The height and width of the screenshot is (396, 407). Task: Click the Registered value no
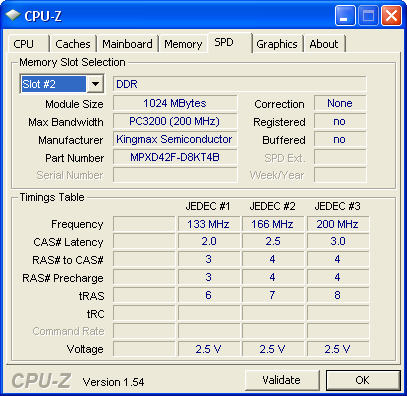(x=340, y=121)
